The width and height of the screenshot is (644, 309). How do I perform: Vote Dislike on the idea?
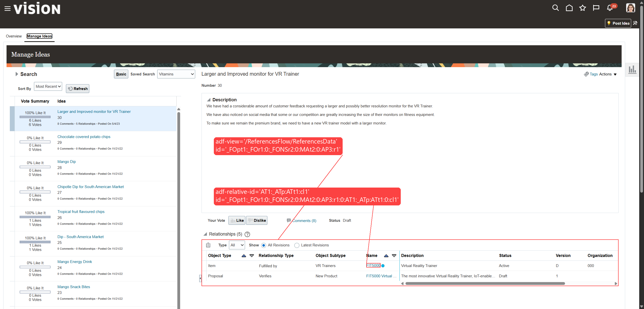tap(257, 220)
